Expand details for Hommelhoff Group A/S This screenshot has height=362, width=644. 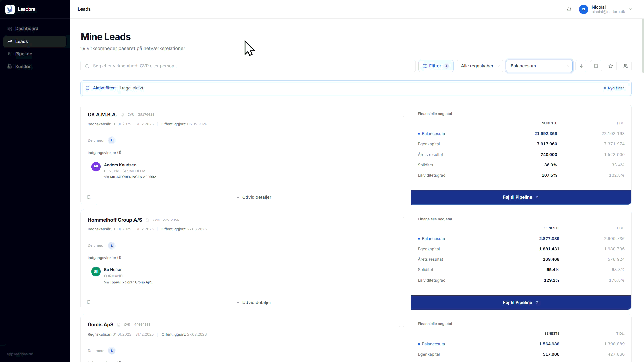[254, 302]
